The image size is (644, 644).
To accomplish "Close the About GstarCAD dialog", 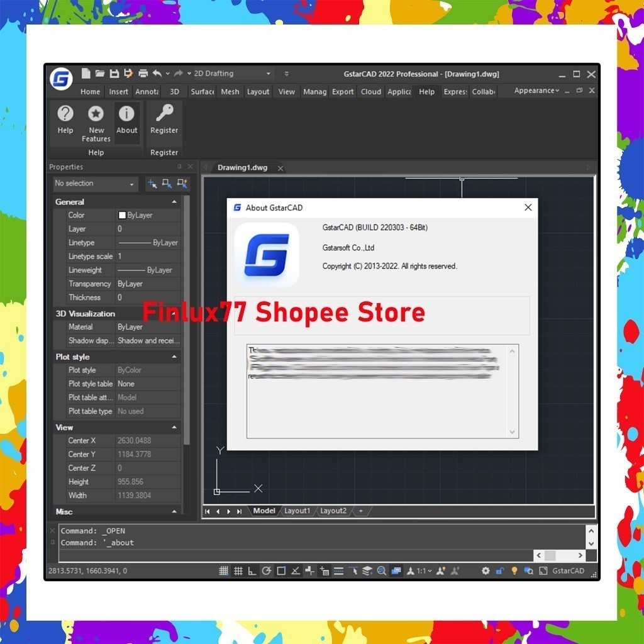I will (x=528, y=208).
